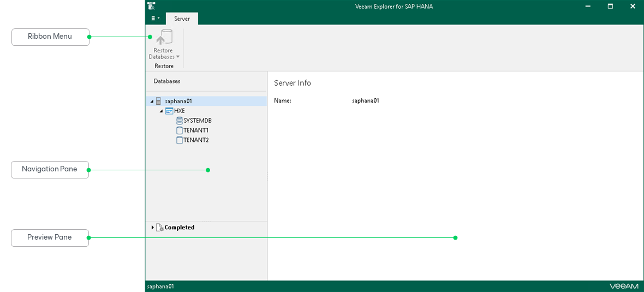644x292 pixels.
Task: Click the vertical splitter between panes
Action: (x=267, y=176)
